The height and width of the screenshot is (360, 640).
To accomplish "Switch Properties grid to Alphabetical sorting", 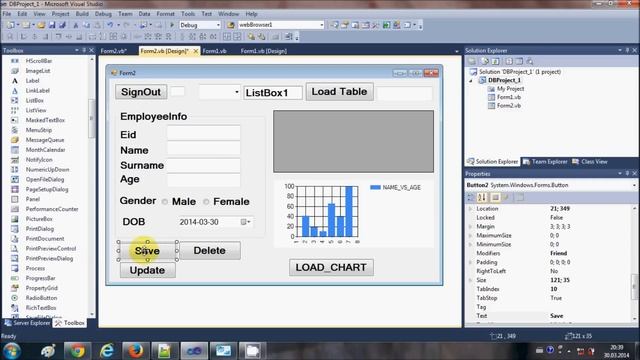I will [x=482, y=198].
